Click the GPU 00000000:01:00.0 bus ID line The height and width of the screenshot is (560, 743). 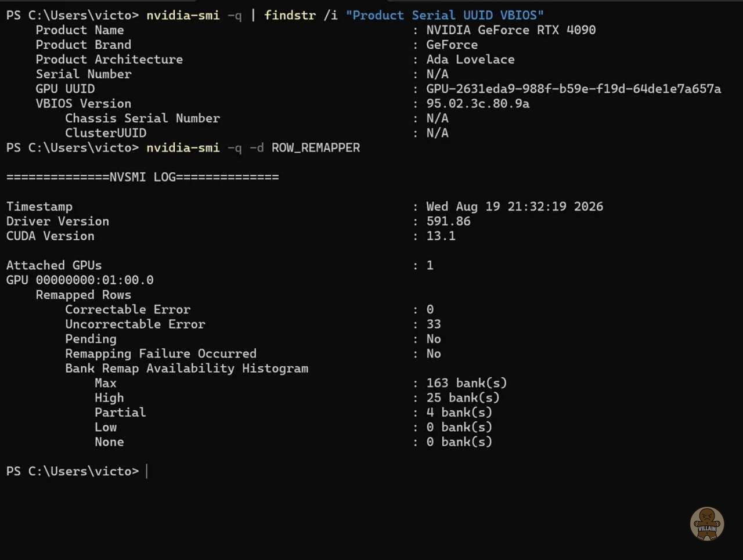(80, 280)
